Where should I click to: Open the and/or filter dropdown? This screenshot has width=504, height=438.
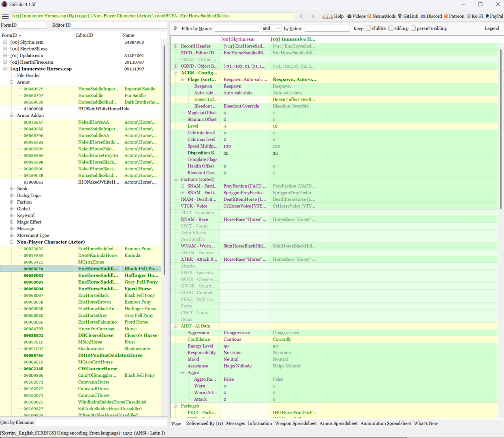271,28
